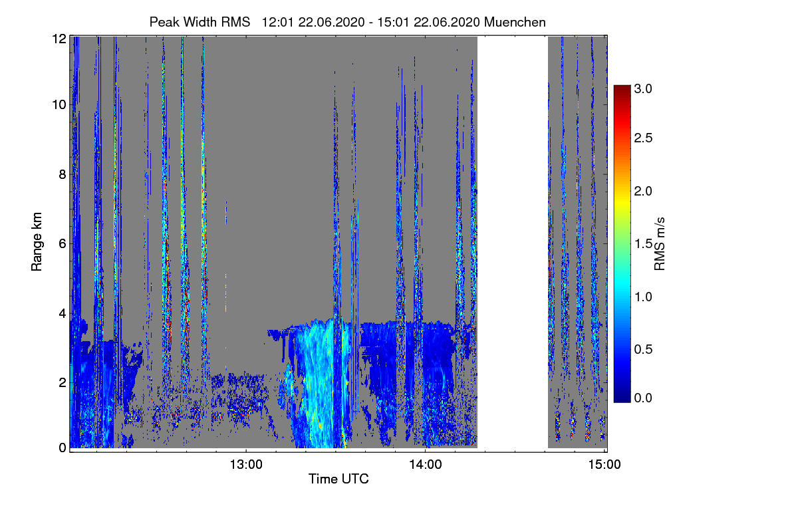Image resolution: width=798 pixels, height=532 pixels.
Task: Click the 13:00 time tick label
Action: [246, 464]
